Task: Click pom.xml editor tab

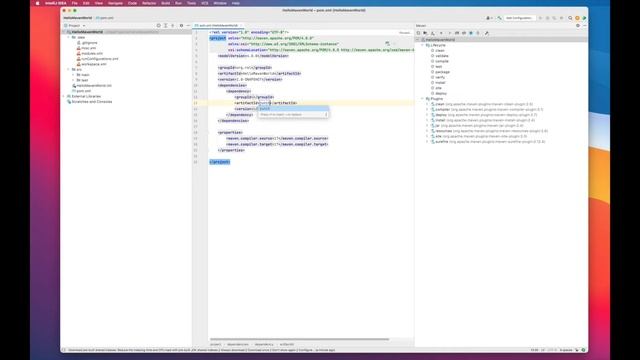Action: click(x=218, y=25)
